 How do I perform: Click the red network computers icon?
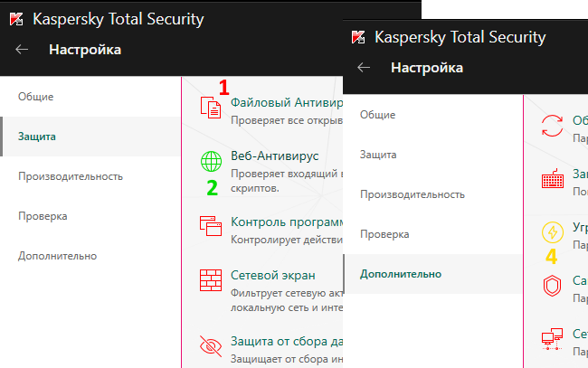tap(552, 340)
